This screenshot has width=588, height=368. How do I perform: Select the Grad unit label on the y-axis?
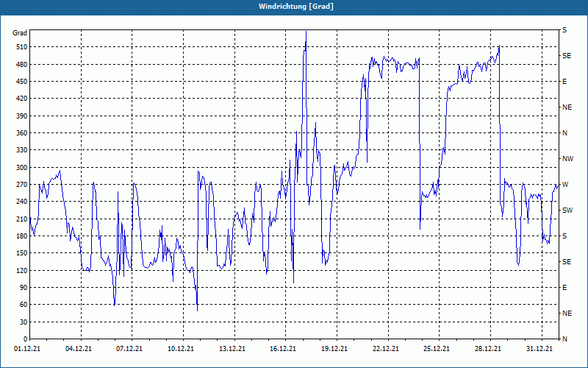(20, 33)
